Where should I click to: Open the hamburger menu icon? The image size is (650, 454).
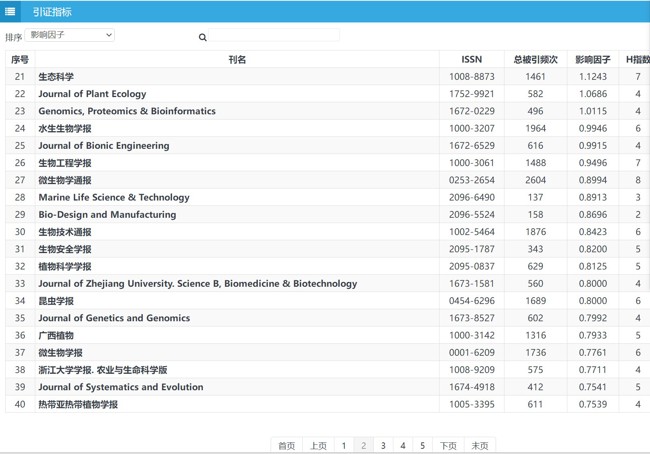pos(11,11)
